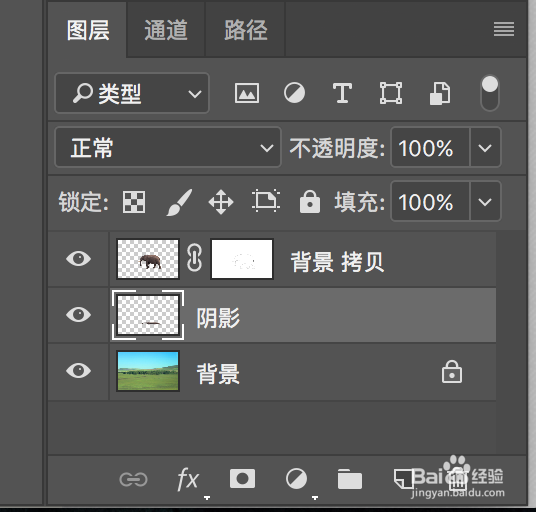Select the 背景 layer name

(x=218, y=374)
